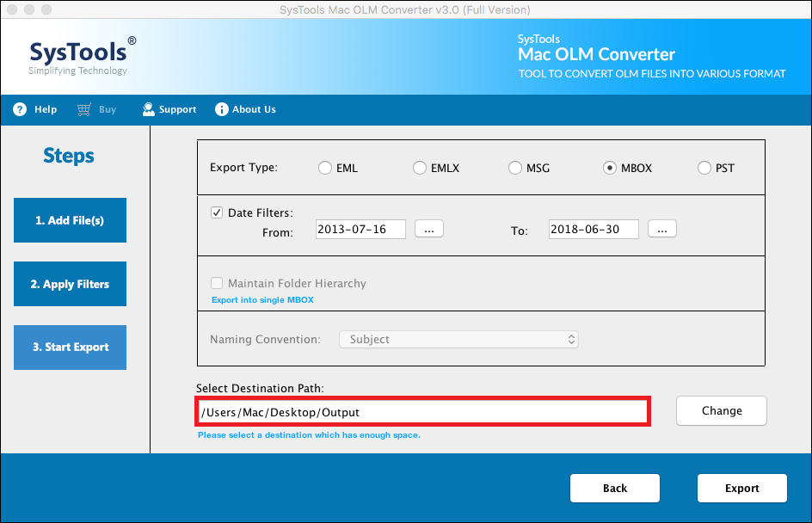Screen dimensions: 812x523
Task: Click the Change destination button
Action: pyautogui.click(x=722, y=410)
